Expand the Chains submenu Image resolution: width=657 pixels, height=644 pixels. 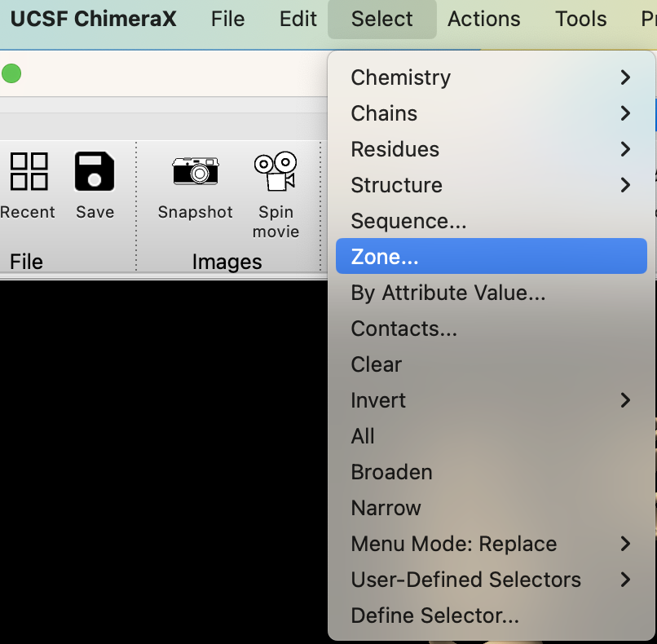coord(491,113)
